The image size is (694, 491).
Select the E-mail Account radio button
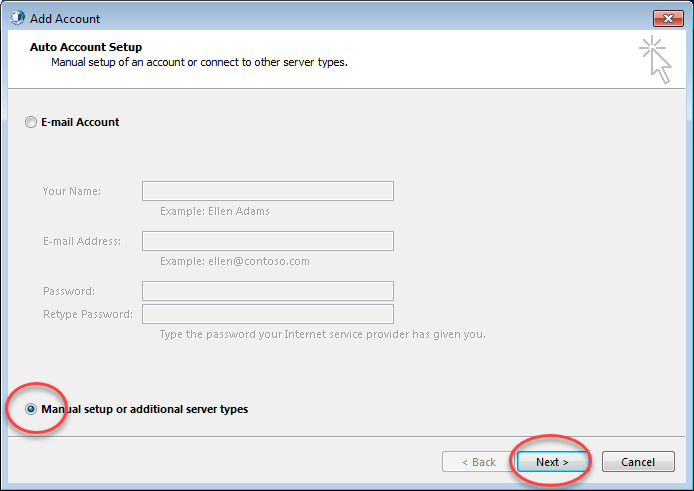click(31, 122)
